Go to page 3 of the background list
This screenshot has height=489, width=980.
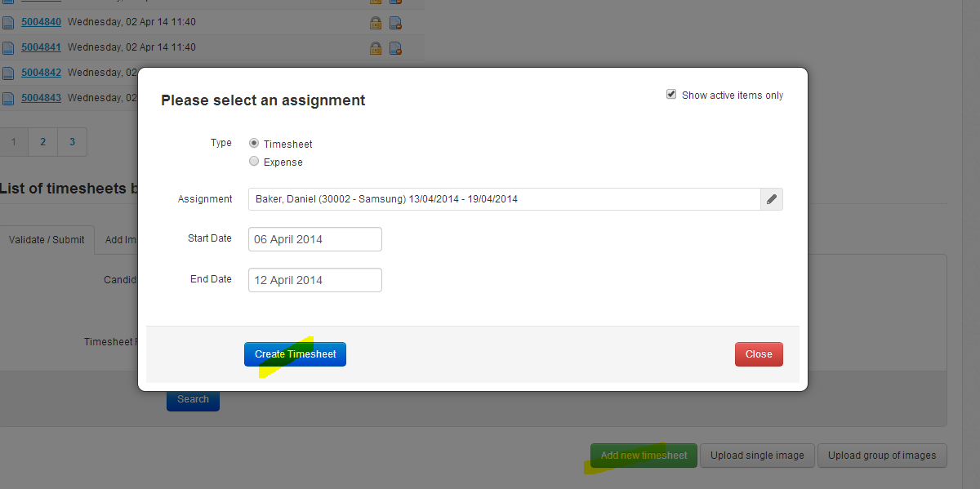(x=72, y=142)
